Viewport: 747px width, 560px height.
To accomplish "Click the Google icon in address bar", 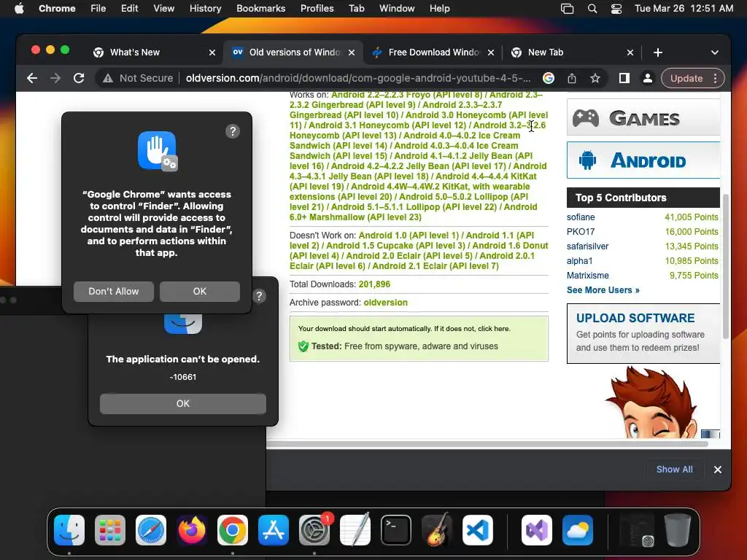I will click(549, 78).
